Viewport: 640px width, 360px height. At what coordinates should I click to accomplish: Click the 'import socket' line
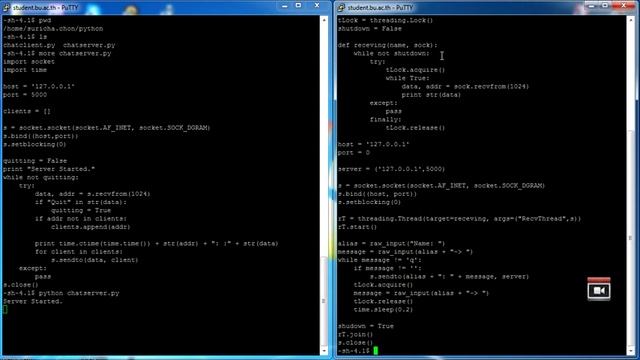pos(29,62)
